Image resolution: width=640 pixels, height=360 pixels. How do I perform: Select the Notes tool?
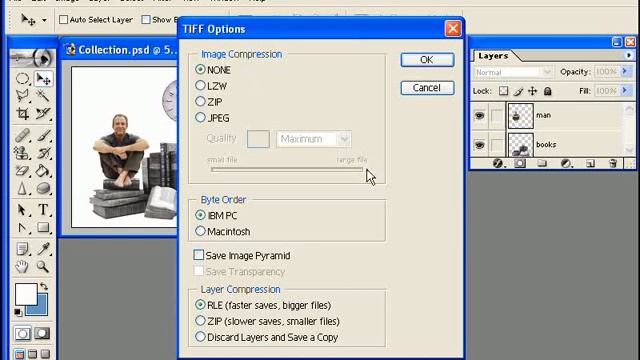[x=22, y=249]
